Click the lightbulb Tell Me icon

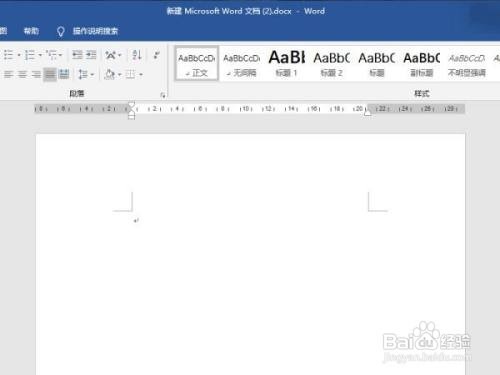60,31
